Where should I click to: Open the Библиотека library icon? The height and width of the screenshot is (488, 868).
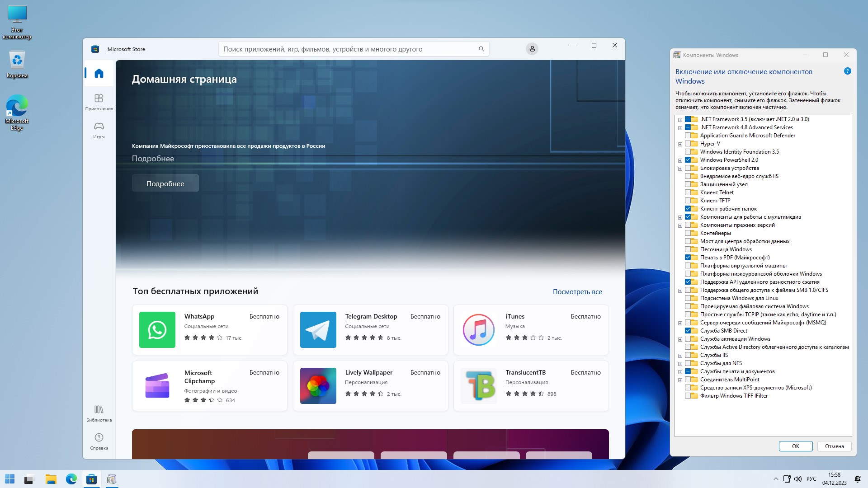point(99,410)
